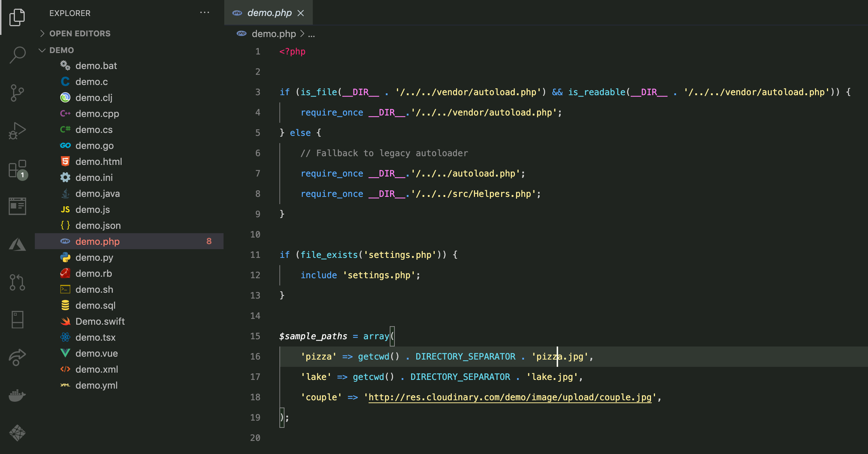Screen dimensions: 868x454
Task: Select the Explorer icon in activity bar
Action: (17, 17)
